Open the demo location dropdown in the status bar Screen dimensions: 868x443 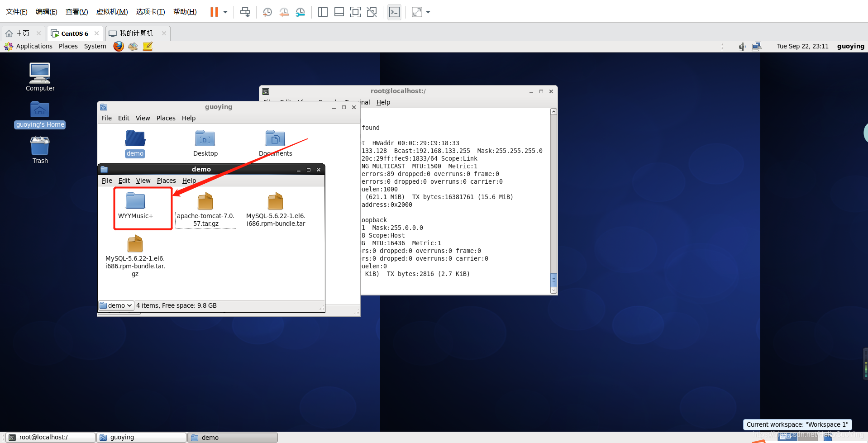click(116, 305)
